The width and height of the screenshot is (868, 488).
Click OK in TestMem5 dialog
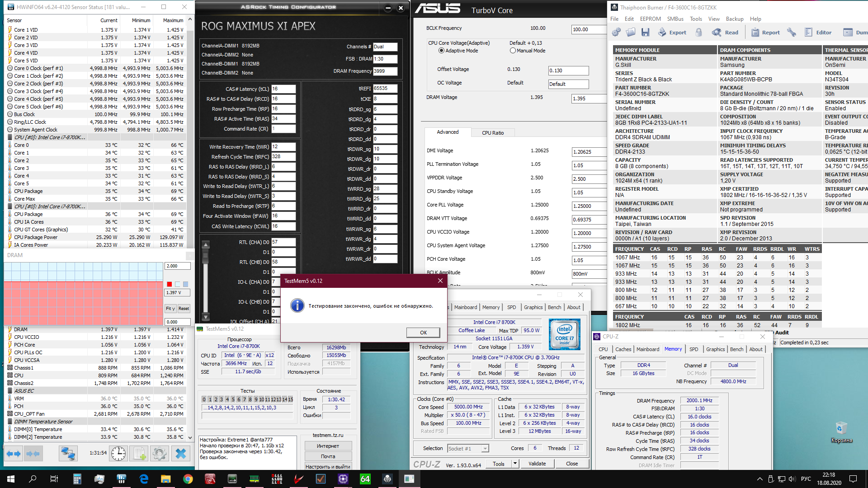[423, 333]
